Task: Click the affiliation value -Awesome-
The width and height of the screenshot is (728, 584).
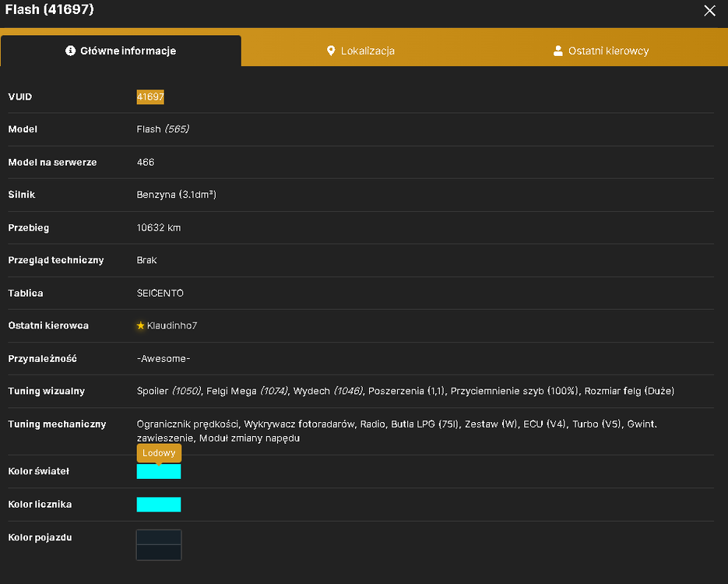Action: click(164, 358)
